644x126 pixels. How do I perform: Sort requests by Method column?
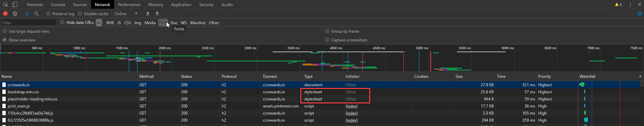pyautogui.click(x=159, y=76)
